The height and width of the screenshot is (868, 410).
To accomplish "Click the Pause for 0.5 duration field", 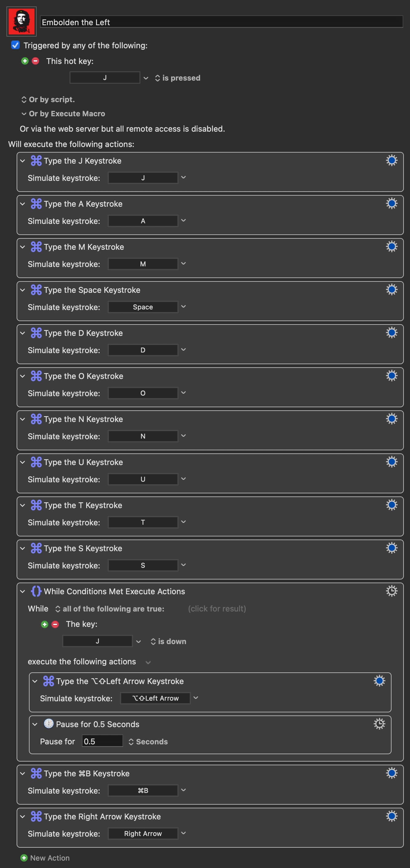I will 102,741.
